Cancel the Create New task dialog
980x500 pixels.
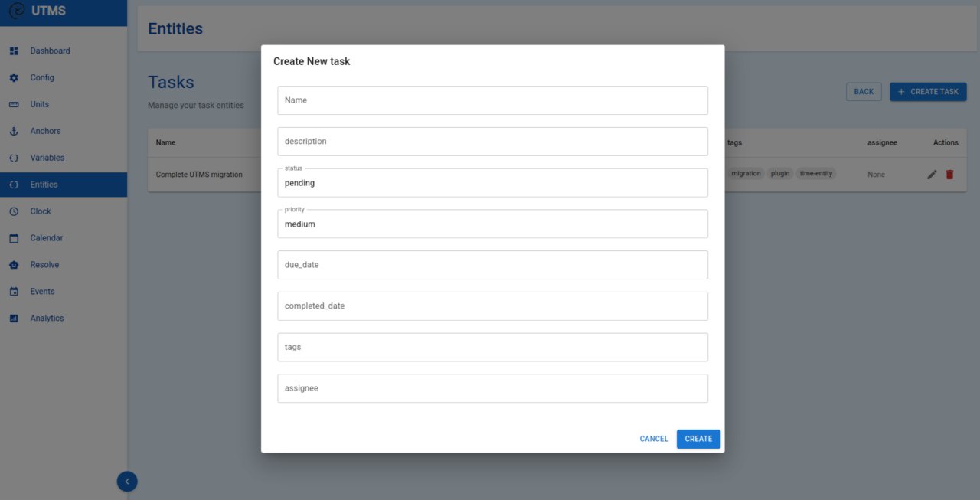pyautogui.click(x=654, y=439)
